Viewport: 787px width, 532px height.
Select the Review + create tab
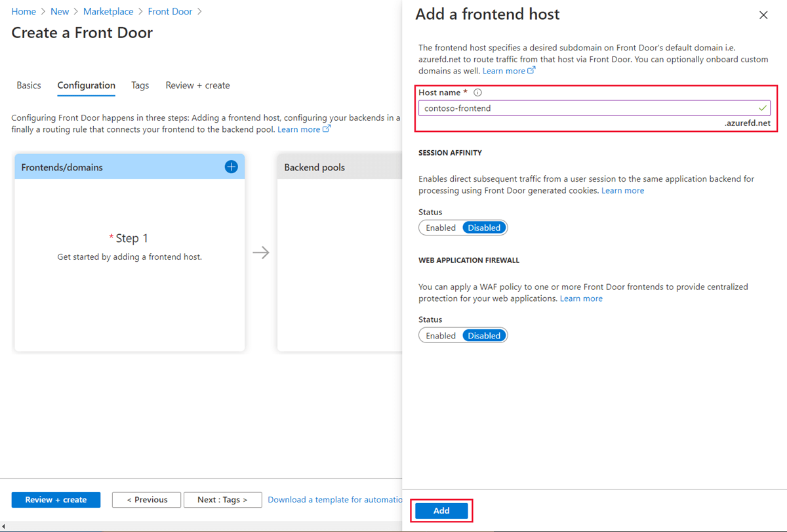(x=197, y=85)
